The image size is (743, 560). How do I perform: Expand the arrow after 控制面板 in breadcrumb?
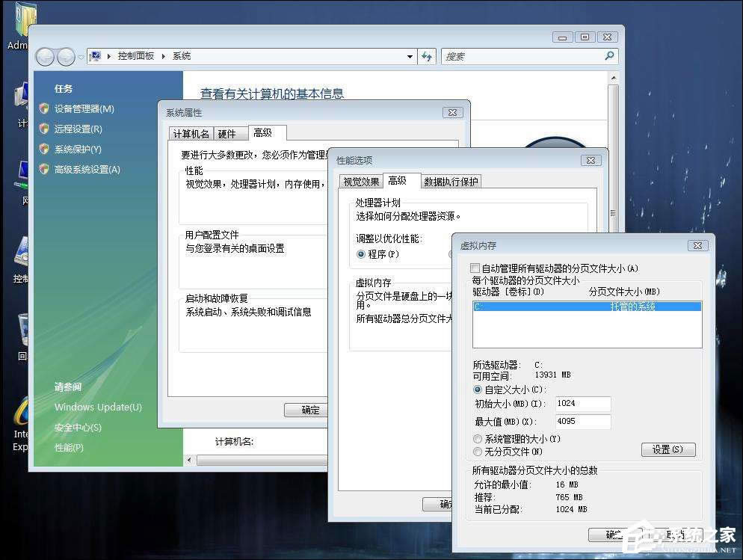tap(164, 57)
